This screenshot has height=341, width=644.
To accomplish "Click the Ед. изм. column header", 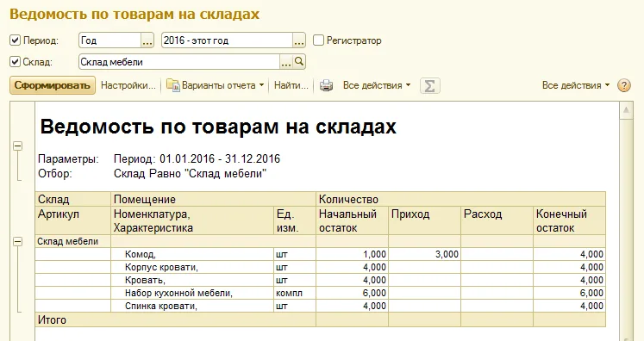I will [295, 220].
